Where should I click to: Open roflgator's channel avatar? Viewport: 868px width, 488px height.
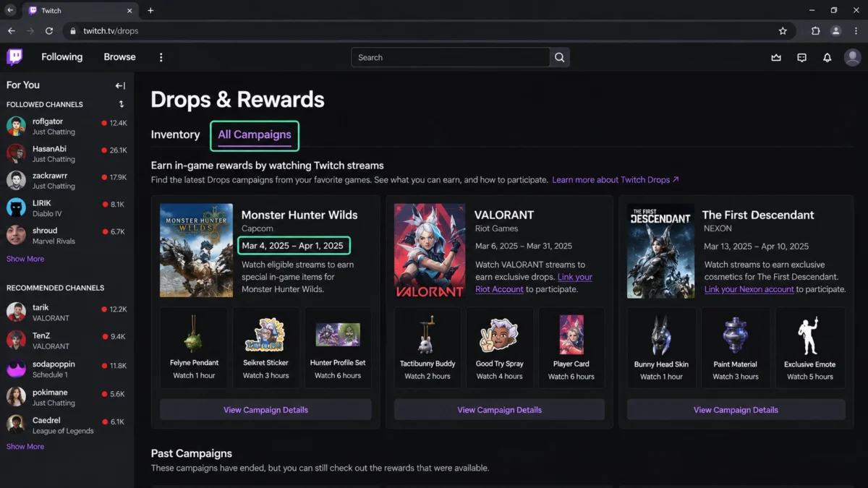pos(17,126)
